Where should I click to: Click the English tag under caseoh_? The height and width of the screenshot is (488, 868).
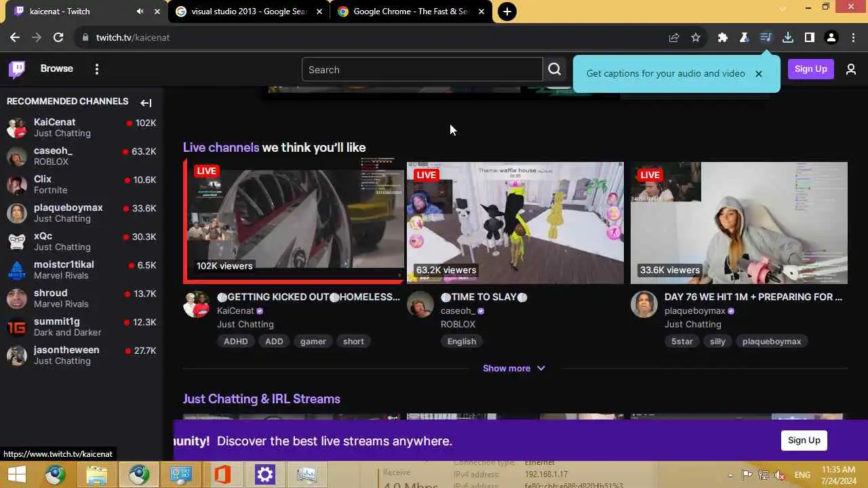tap(462, 341)
